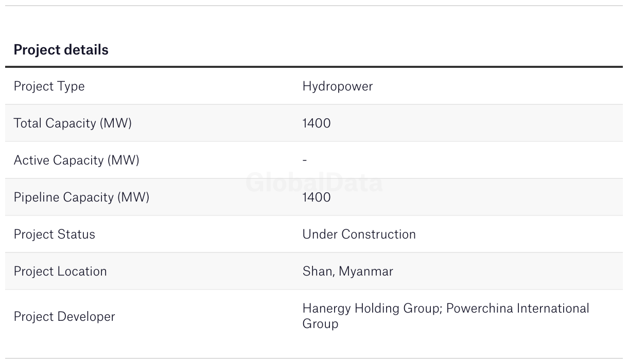
Task: Click the word Group on second developer line
Action: pos(320,324)
